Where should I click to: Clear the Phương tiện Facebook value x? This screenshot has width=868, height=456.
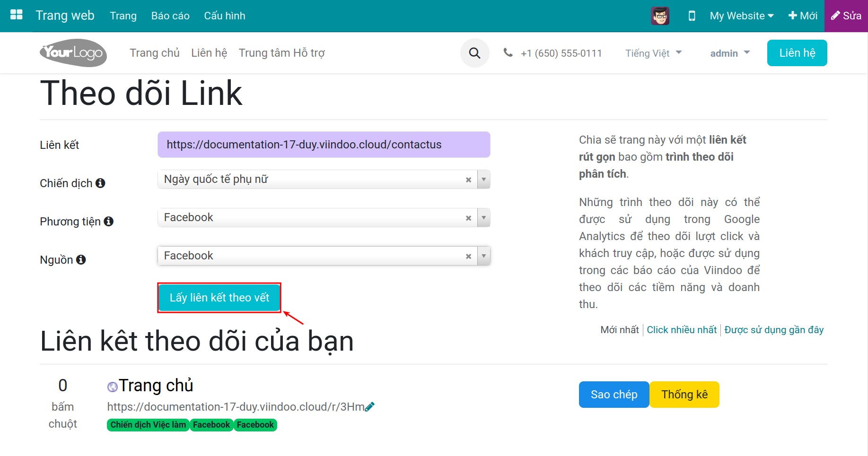[468, 218]
